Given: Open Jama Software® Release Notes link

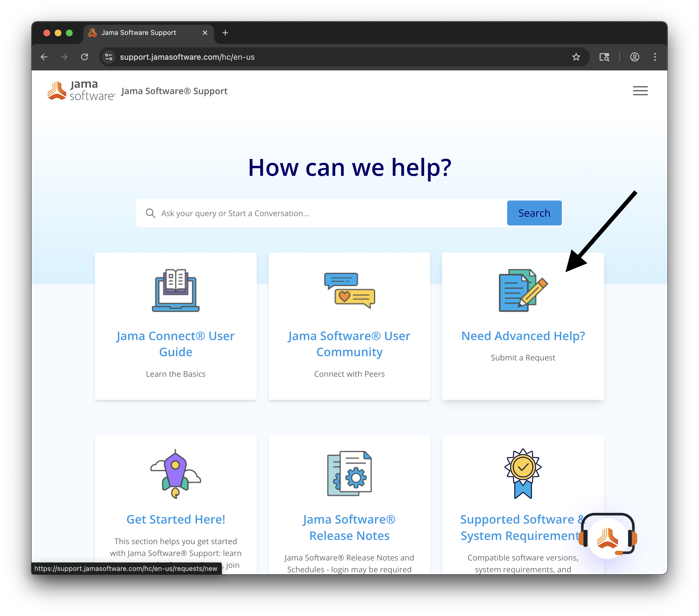Looking at the screenshot, I should tap(349, 528).
